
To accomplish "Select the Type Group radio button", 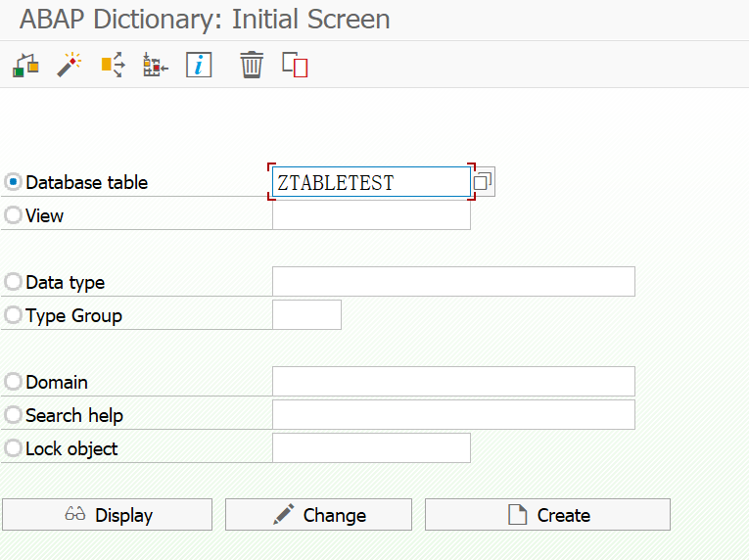I will click(14, 315).
